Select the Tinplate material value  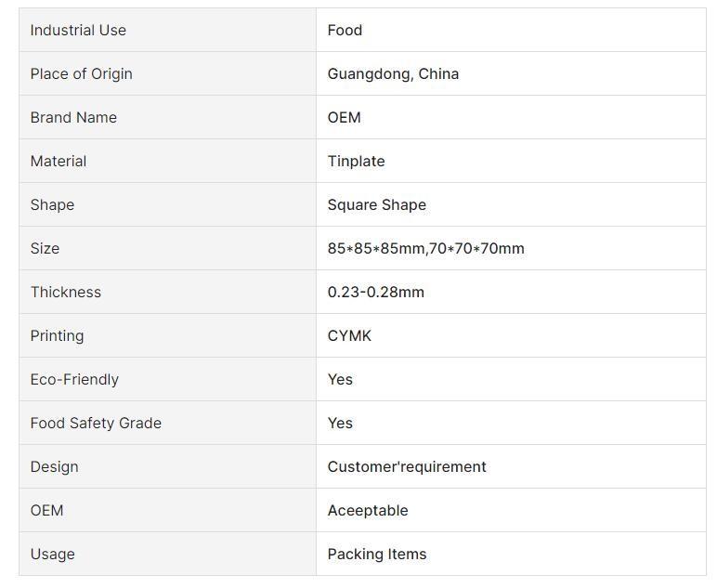[x=357, y=161]
